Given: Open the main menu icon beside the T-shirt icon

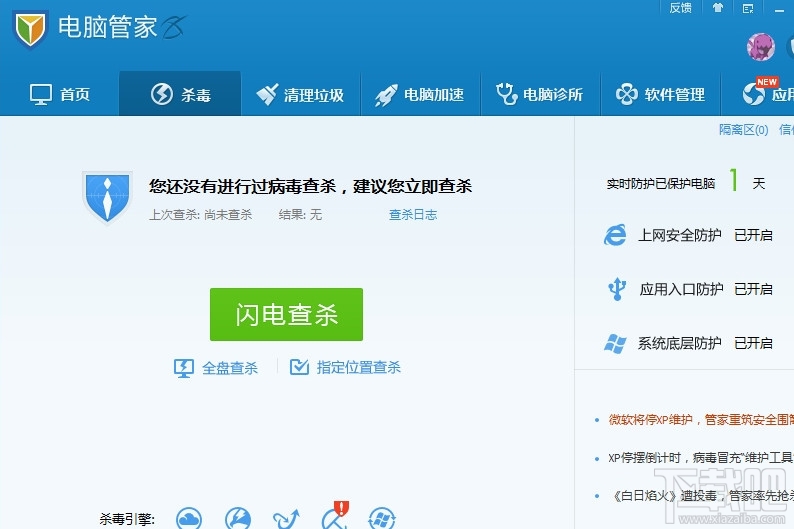Looking at the screenshot, I should [x=748, y=8].
